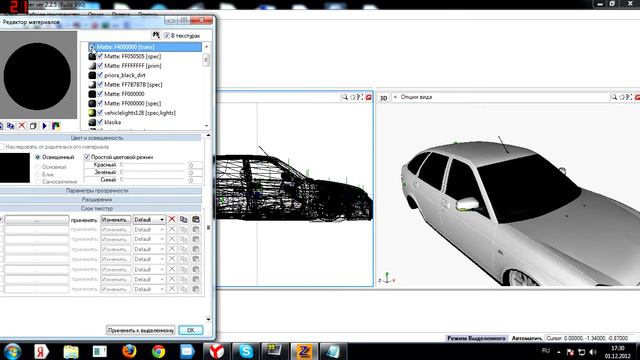This screenshot has width=640, height=360.
Task: Toggle checkbox for priora_black_dirt material
Action: [x=100, y=75]
